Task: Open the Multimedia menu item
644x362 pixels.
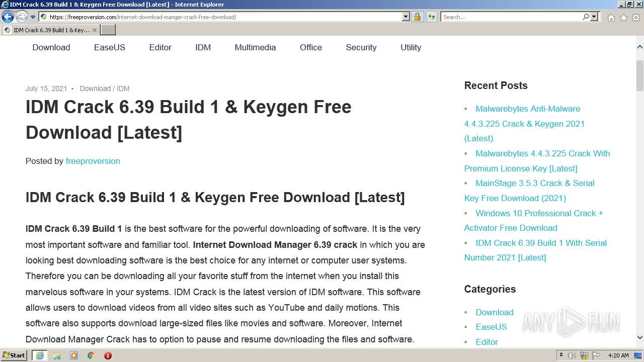Action: click(255, 47)
